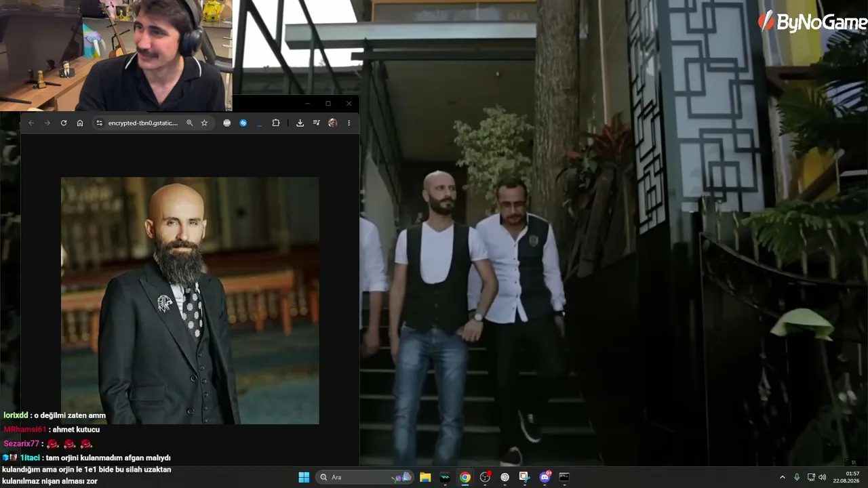The image size is (868, 488).
Task: Click the ByNoGame logo
Action: click(x=812, y=22)
